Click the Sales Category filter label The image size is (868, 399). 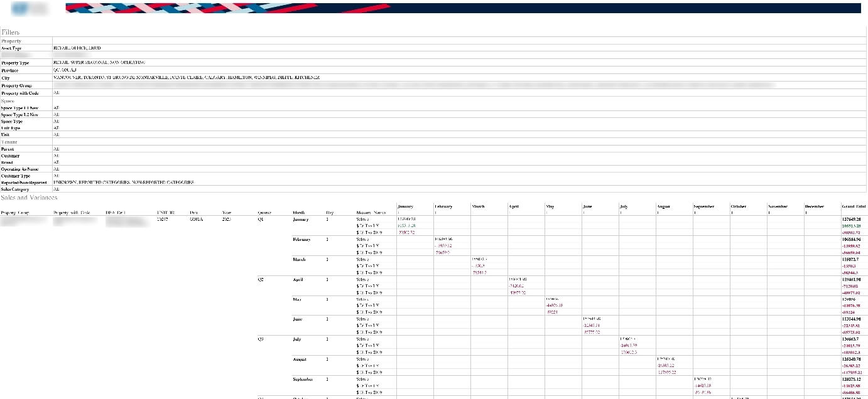[16, 189]
